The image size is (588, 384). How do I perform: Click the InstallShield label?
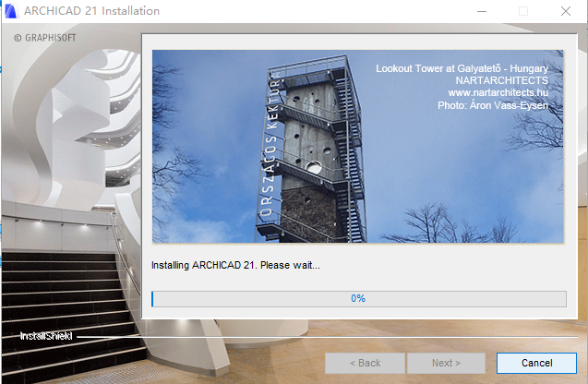pos(46,336)
